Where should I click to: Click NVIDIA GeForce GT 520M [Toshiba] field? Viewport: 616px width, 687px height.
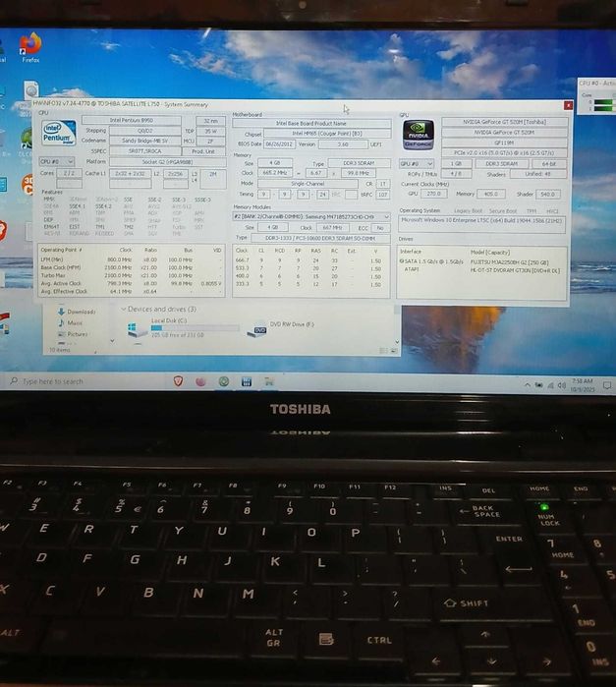(x=505, y=122)
